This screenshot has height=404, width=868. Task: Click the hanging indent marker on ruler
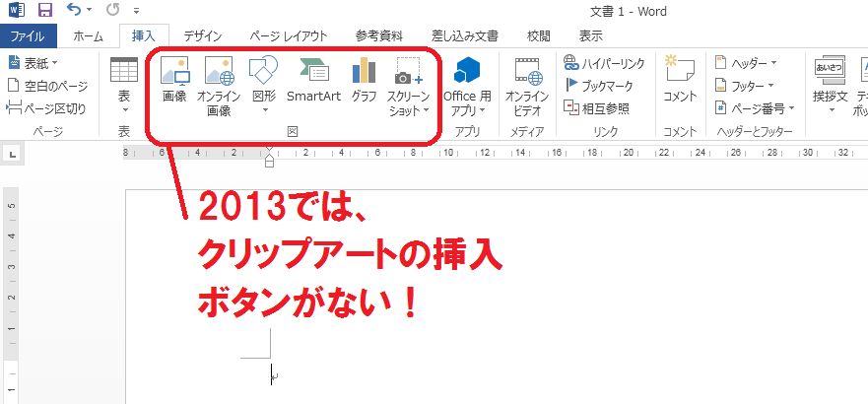pos(269,159)
